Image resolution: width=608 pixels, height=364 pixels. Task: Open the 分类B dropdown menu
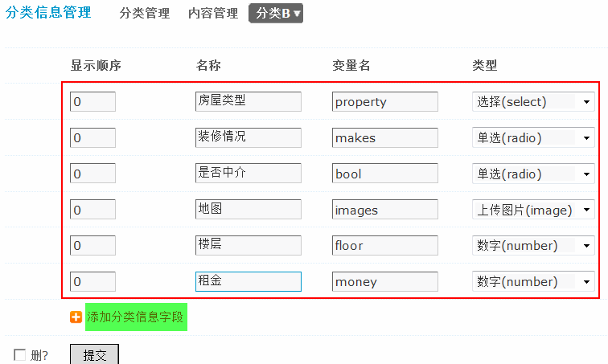(276, 13)
